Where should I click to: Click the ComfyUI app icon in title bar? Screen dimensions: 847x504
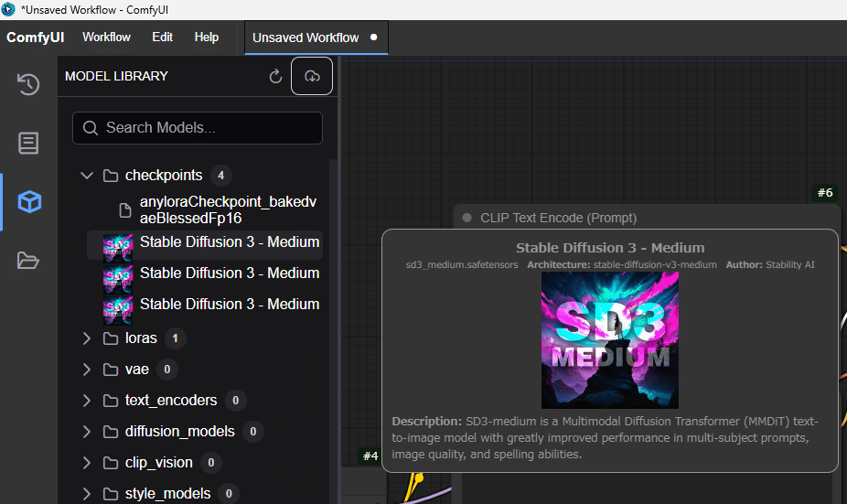click(x=8, y=10)
